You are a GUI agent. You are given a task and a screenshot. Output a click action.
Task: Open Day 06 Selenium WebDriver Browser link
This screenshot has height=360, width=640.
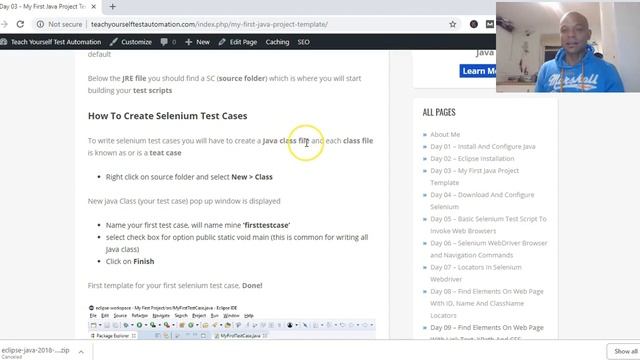[x=489, y=249]
